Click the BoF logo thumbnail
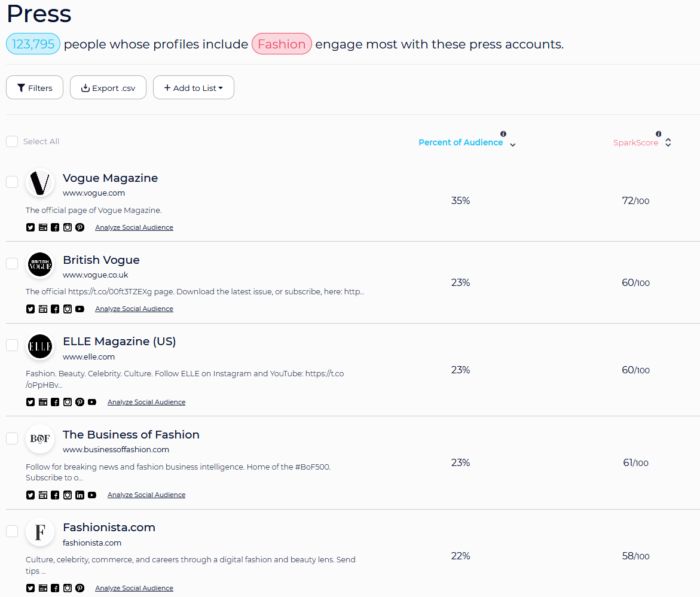This screenshot has height=597, width=700. pos(40,439)
